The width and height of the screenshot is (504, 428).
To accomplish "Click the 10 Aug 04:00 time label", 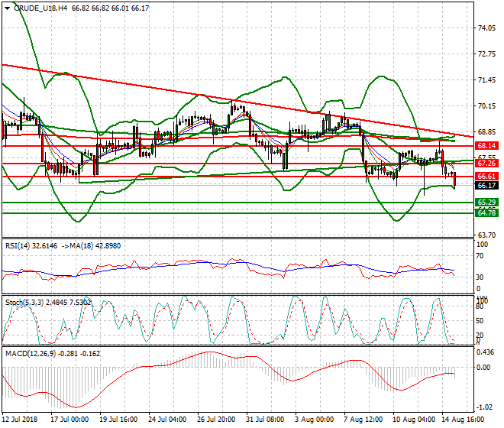I will coord(413,420).
